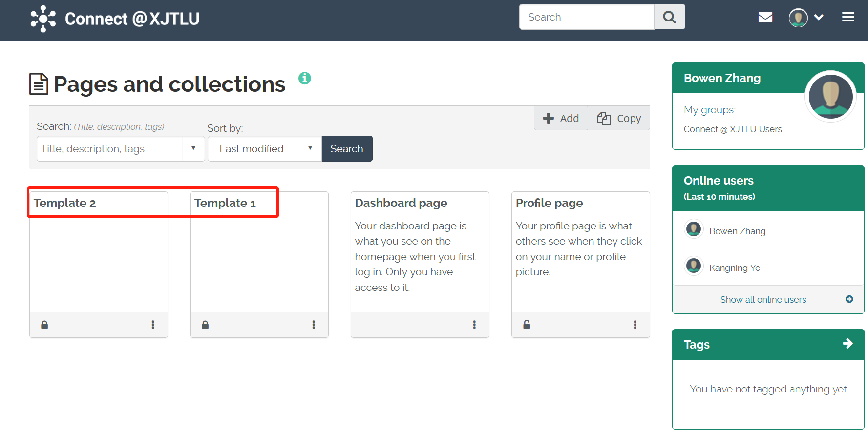This screenshot has height=433, width=868.
Task: Open the Connect @ XJTLU Users group
Action: coord(733,129)
